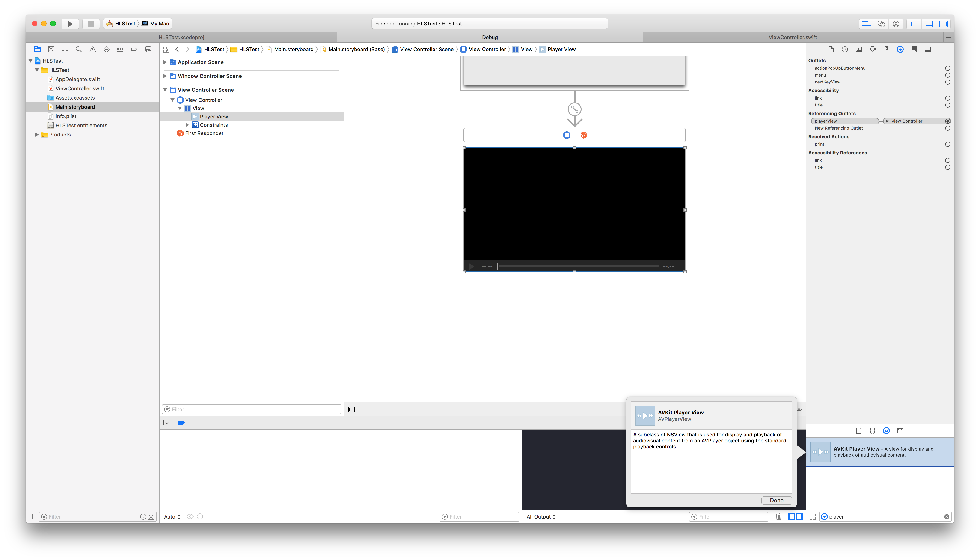The image size is (980, 560).
Task: Show the Connections inspector arrow icon
Action: 900,49
